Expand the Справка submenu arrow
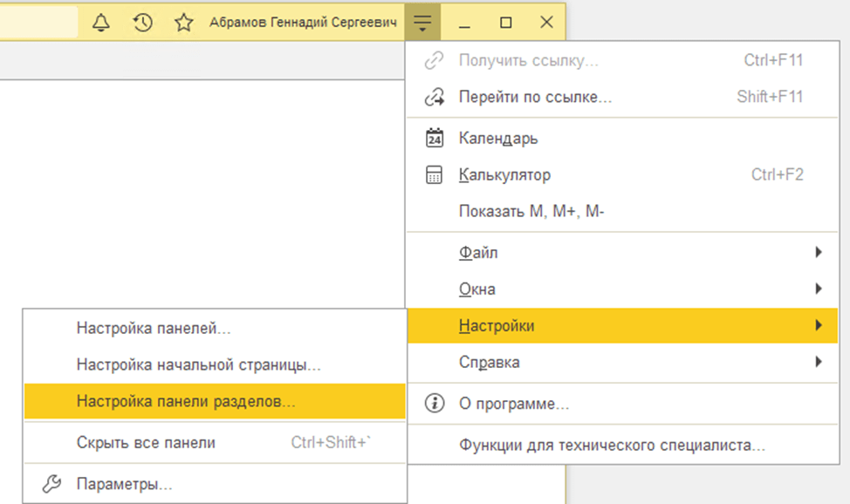The width and height of the screenshot is (850, 504). point(818,362)
